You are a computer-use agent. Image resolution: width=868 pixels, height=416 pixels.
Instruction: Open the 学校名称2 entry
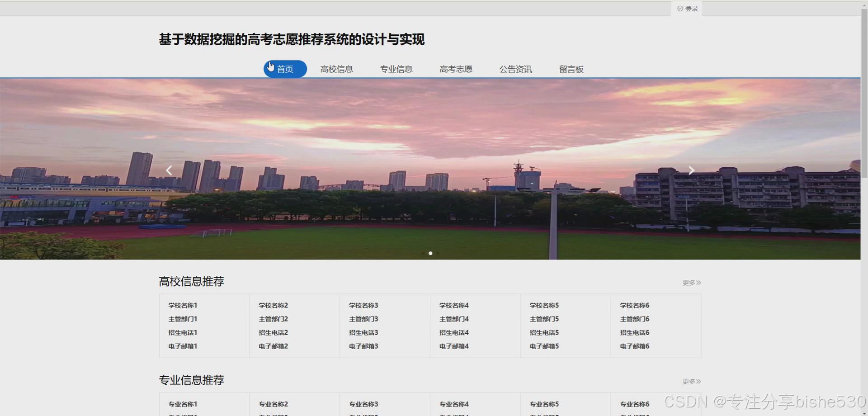[x=273, y=306]
